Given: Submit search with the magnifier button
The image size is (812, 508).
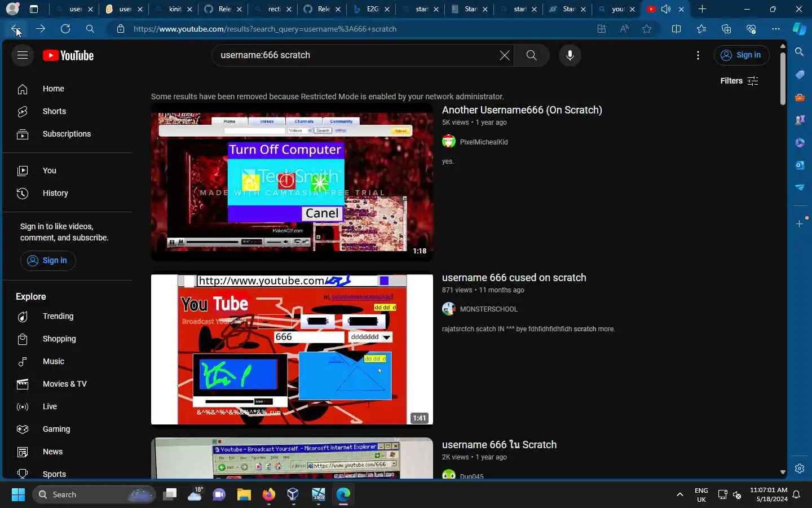Looking at the screenshot, I should [532, 55].
